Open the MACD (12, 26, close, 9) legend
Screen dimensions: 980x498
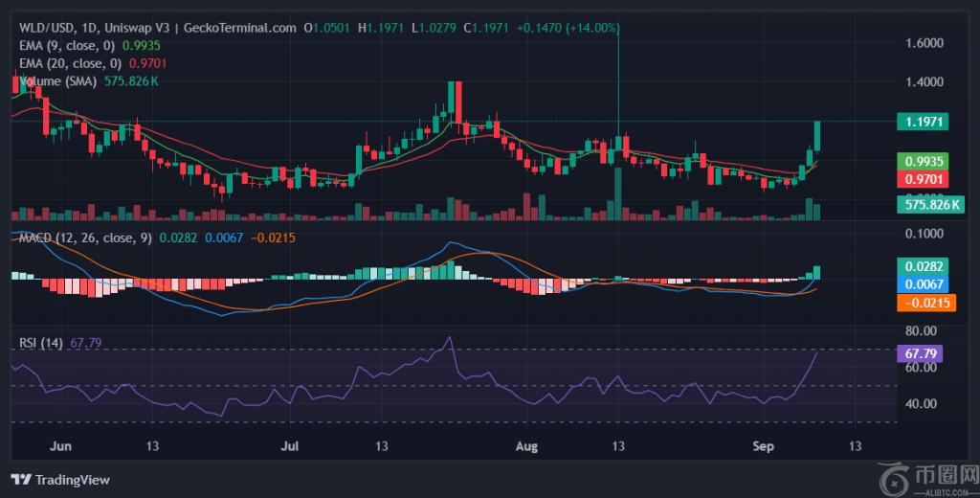85,237
